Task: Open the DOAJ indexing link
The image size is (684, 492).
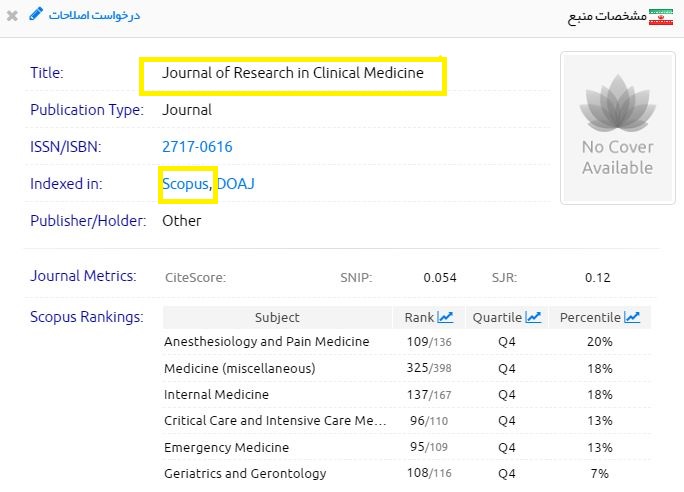Action: (x=236, y=184)
